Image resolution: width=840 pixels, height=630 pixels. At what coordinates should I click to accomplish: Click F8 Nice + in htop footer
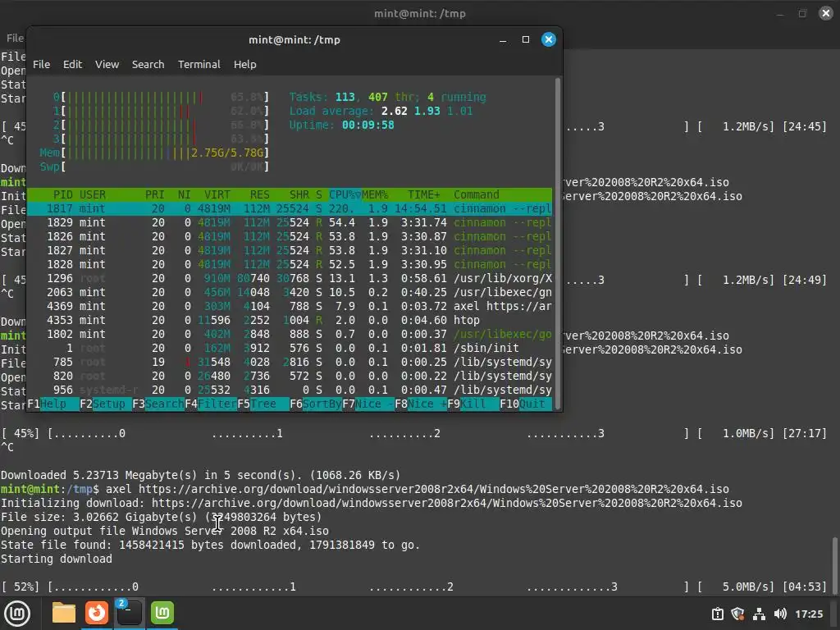(421, 404)
